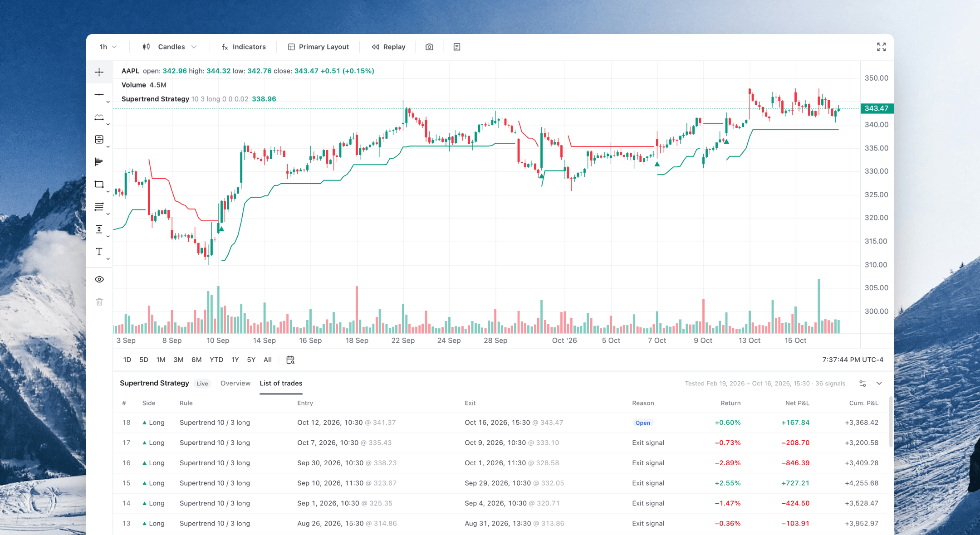Image resolution: width=980 pixels, height=535 pixels.
Task: Open the notes document icon in toolbar
Action: click(457, 47)
